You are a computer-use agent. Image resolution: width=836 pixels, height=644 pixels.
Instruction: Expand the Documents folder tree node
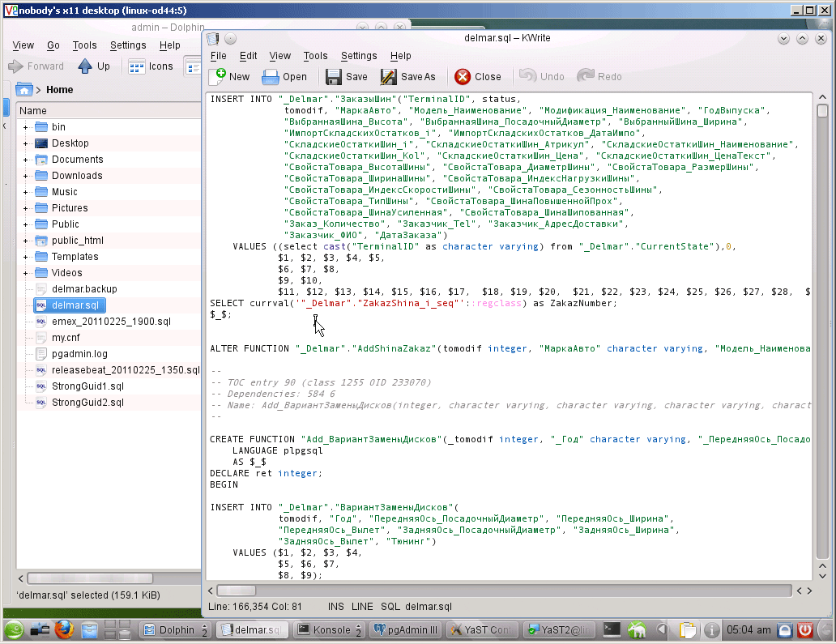coord(26,160)
